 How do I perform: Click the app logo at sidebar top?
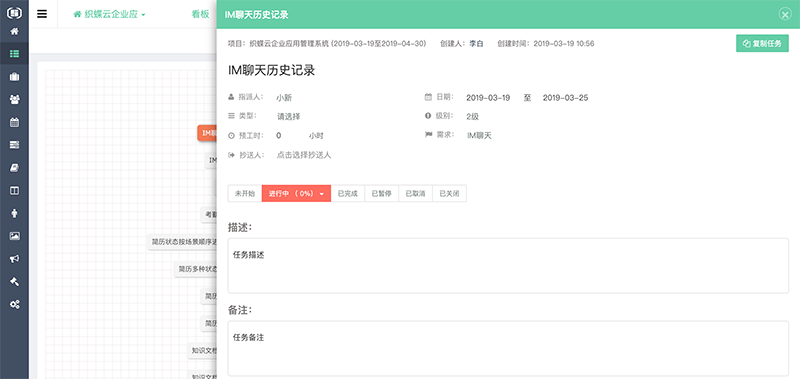click(x=14, y=12)
